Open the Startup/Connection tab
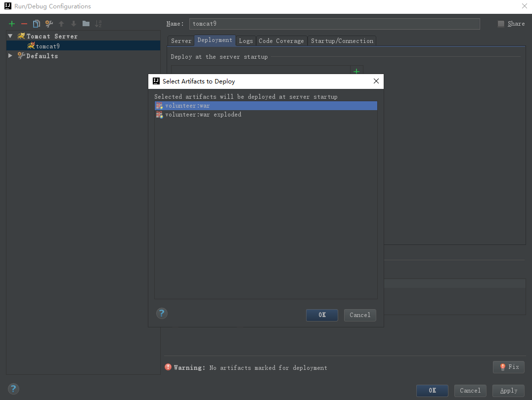 click(x=342, y=40)
